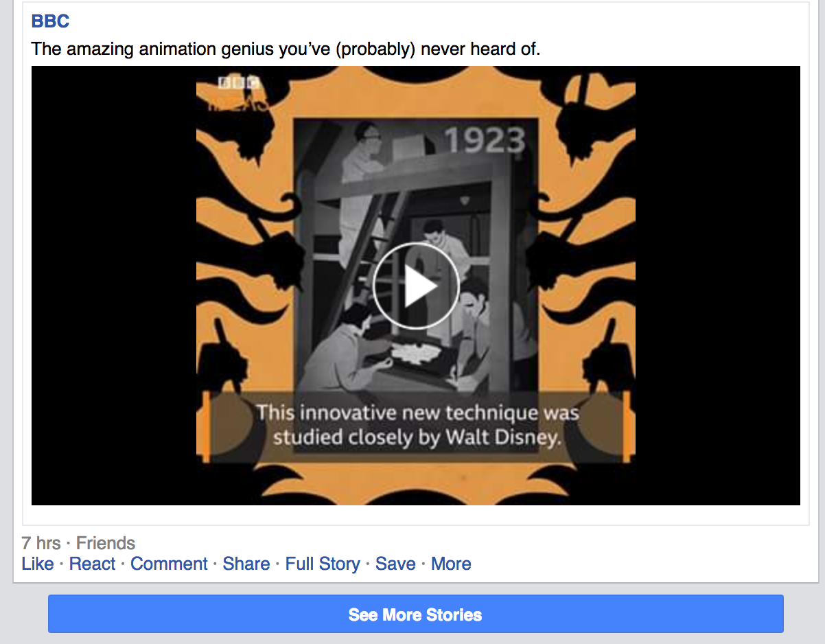Click the Friends audience label

106,543
